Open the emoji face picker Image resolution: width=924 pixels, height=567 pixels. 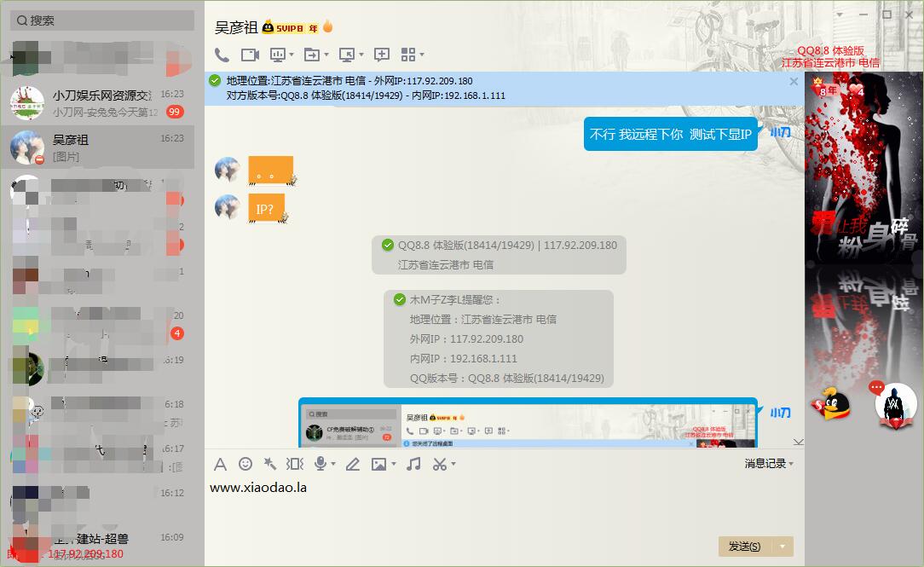245,464
